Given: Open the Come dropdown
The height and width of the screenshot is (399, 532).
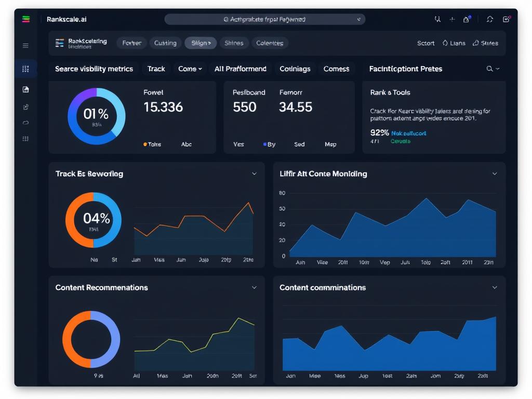Looking at the screenshot, I should [190, 69].
